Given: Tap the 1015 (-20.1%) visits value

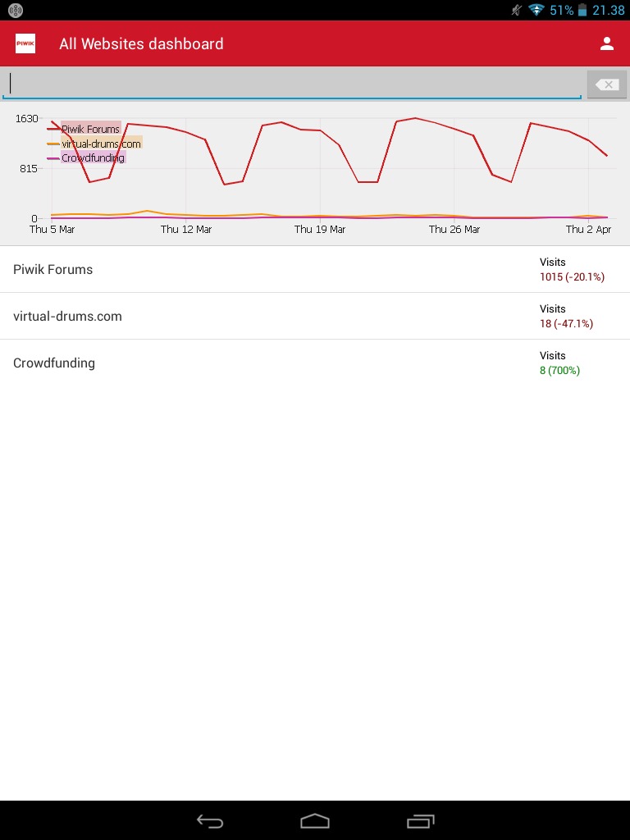Looking at the screenshot, I should click(572, 277).
